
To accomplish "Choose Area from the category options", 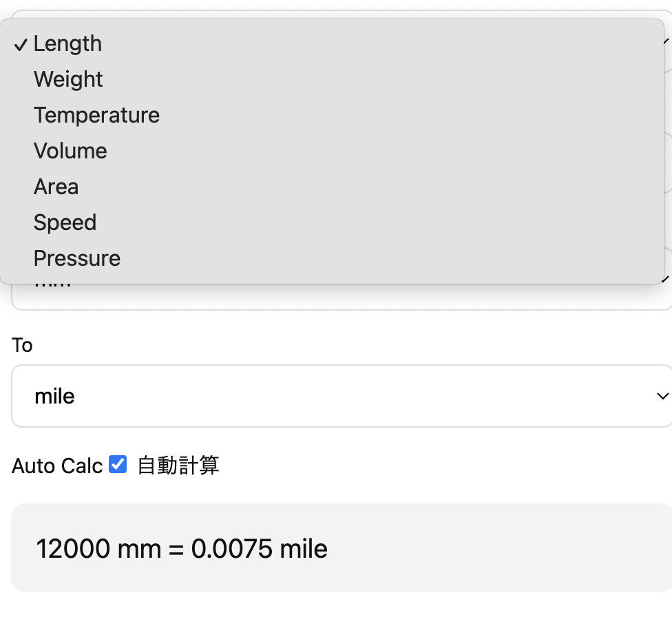I will [56, 186].
